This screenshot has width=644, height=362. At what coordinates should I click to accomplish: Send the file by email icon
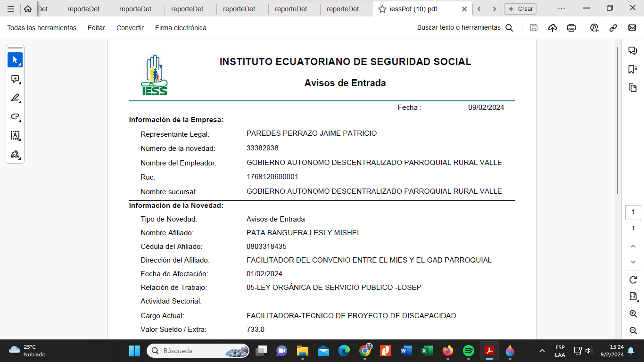632,28
